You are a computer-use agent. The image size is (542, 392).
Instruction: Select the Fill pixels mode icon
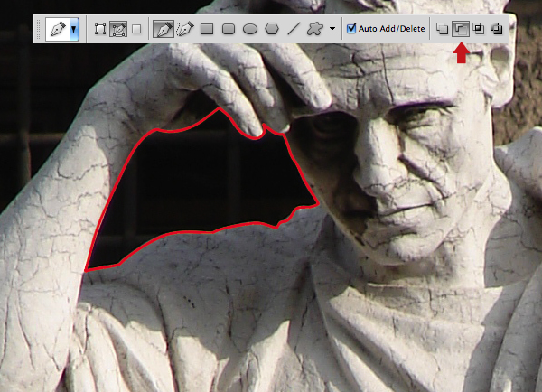pyautogui.click(x=136, y=29)
